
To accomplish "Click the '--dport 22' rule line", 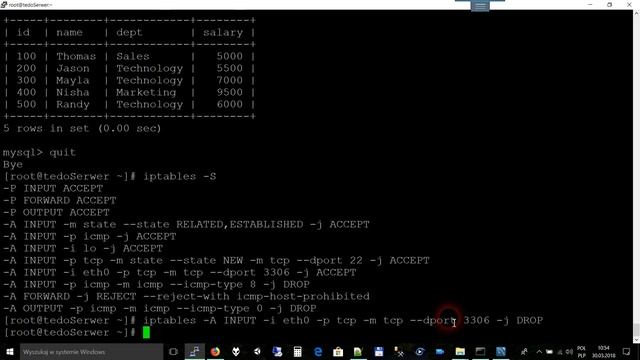I will tap(216, 260).
